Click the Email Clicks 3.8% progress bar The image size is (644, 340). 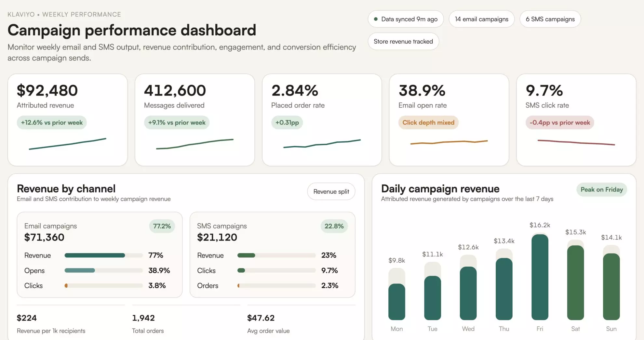click(104, 286)
